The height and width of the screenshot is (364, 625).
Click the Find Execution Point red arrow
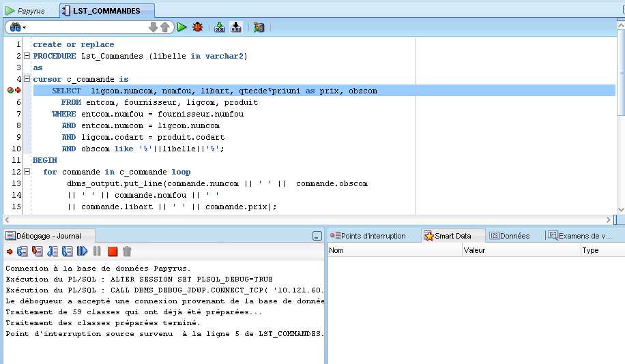10,252
